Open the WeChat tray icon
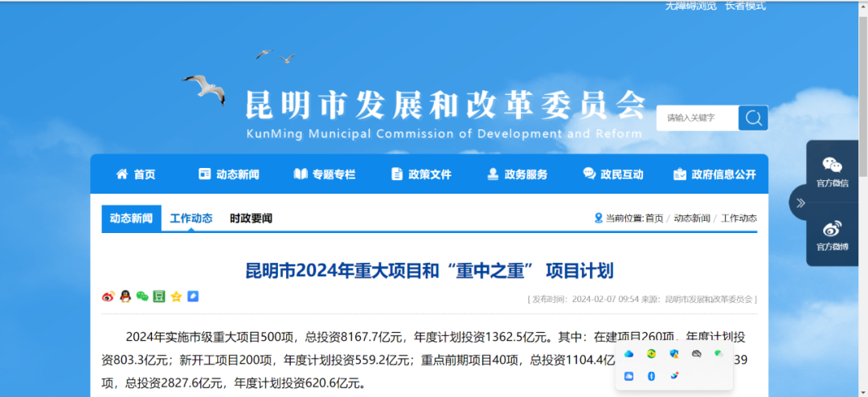868x397 pixels. 719,354
